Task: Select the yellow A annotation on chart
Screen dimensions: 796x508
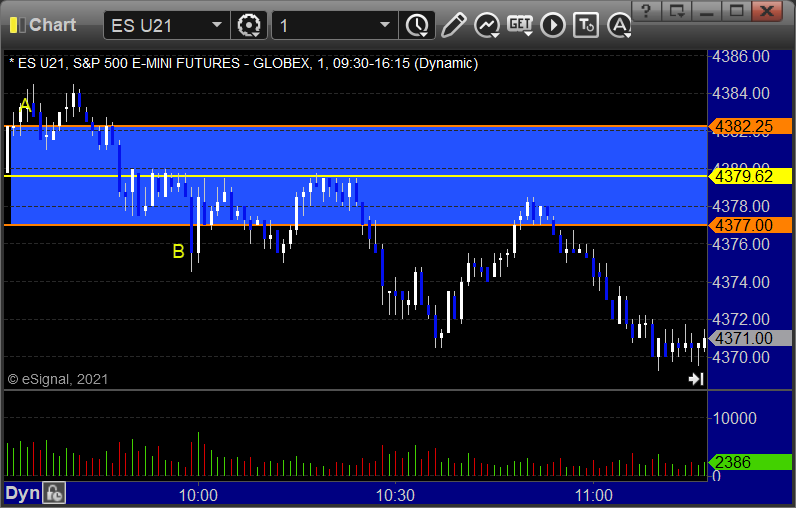Action: pos(25,106)
